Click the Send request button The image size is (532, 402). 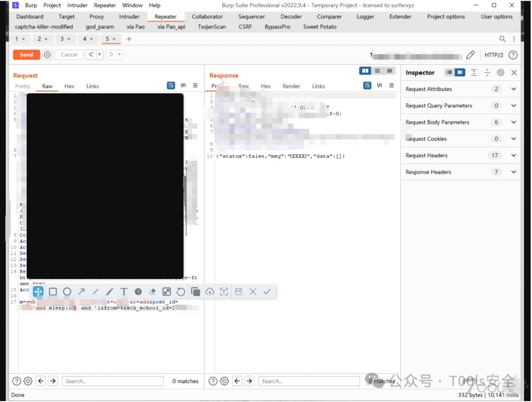(x=27, y=55)
